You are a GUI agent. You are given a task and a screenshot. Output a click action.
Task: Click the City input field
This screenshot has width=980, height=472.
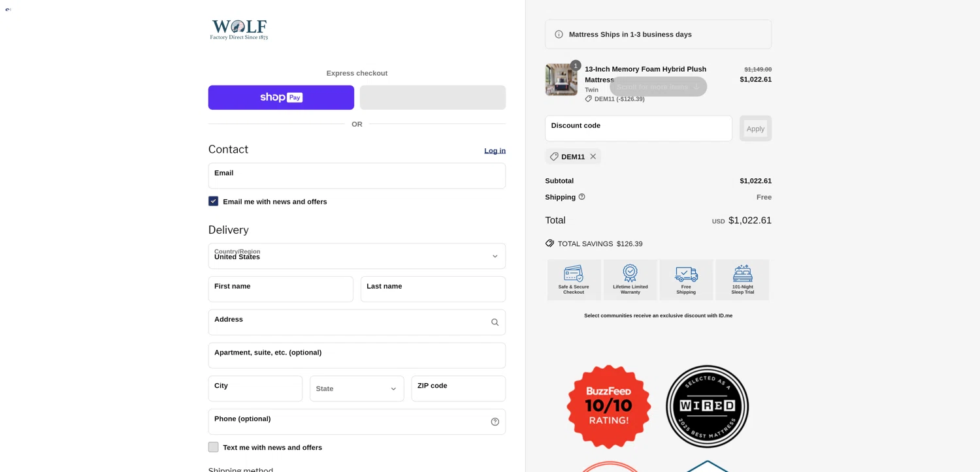coord(255,388)
